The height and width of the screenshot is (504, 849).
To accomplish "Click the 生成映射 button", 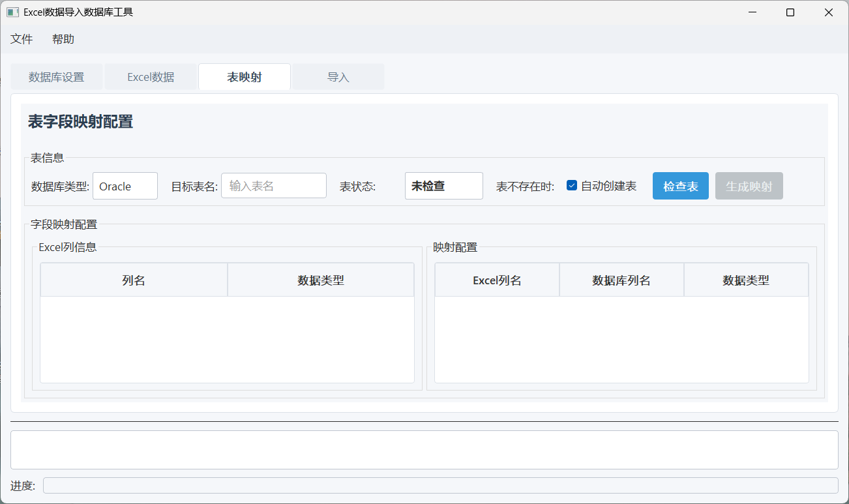I will coord(749,186).
